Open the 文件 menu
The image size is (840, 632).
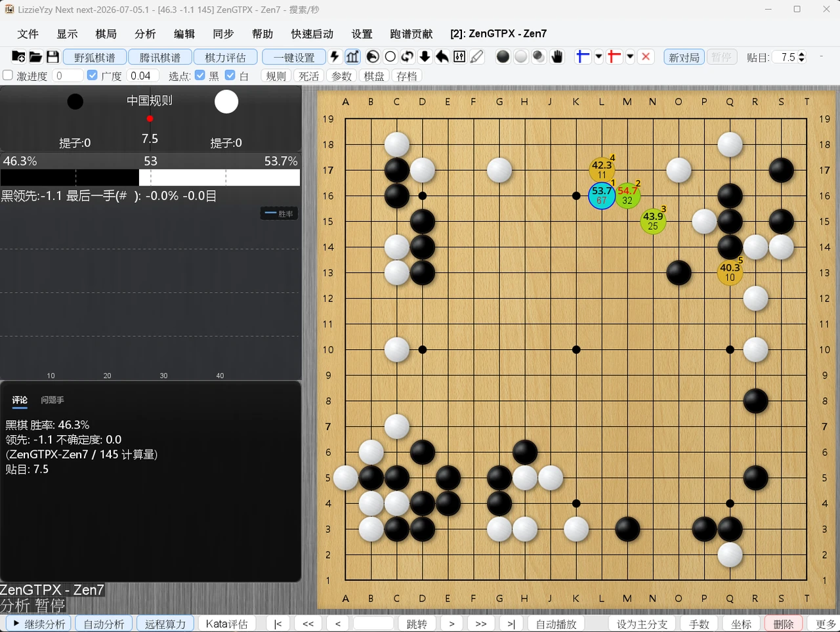pos(28,33)
